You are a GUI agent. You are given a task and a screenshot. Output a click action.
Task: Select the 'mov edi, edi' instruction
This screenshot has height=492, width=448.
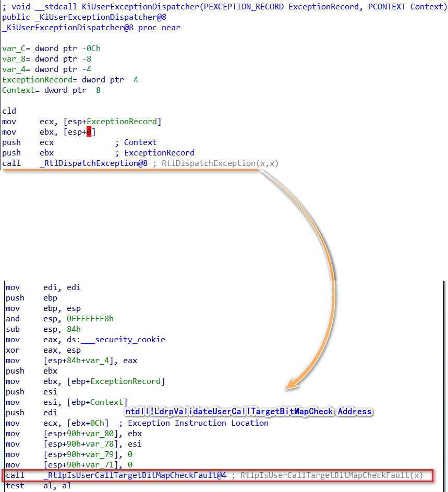click(43, 287)
